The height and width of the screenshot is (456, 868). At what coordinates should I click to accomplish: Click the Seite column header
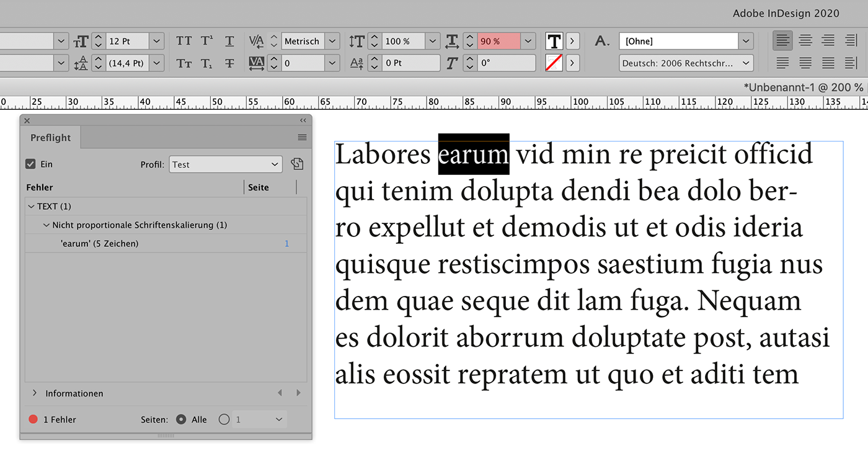coord(259,187)
